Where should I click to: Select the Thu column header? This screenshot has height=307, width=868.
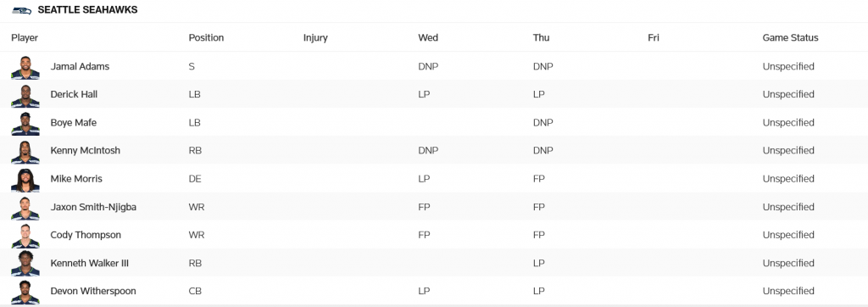coord(541,37)
